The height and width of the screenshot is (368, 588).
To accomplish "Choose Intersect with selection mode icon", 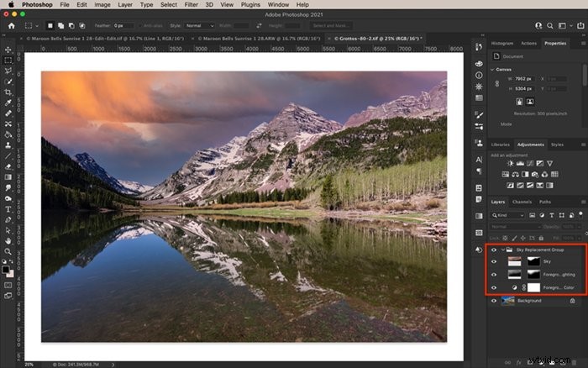I will (x=82, y=25).
